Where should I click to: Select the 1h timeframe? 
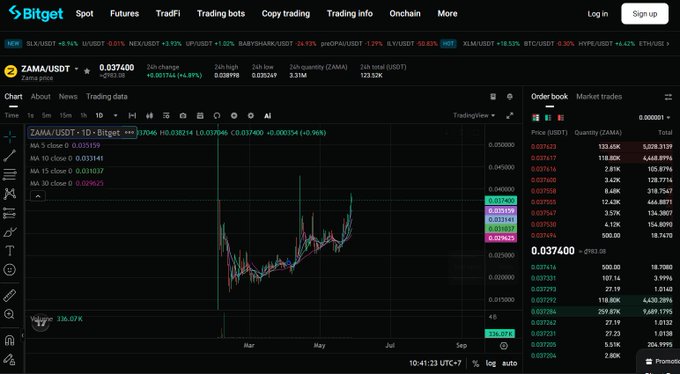pos(83,115)
